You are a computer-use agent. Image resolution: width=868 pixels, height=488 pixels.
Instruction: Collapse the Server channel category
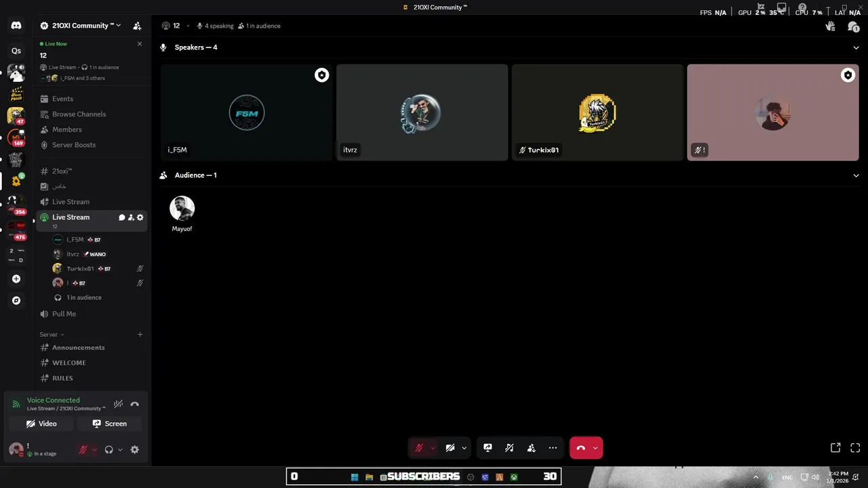point(52,334)
